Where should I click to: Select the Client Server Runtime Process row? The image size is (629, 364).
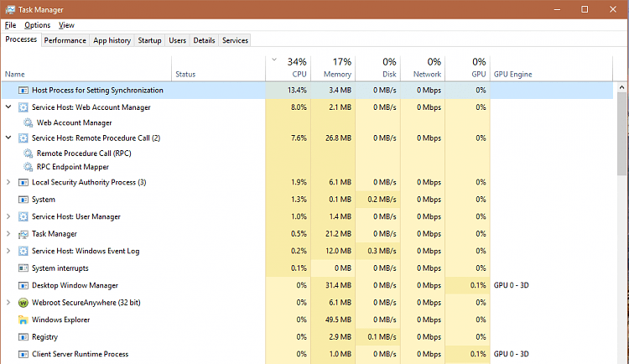tap(307, 355)
